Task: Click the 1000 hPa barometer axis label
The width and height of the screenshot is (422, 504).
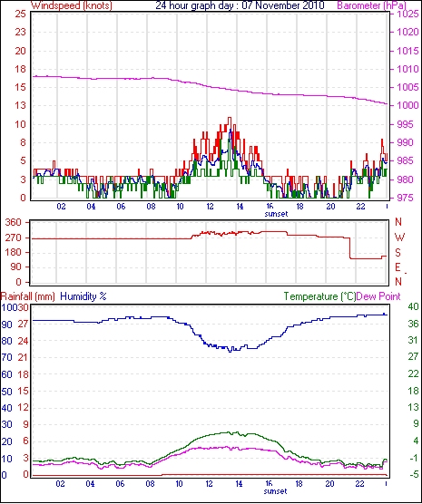Action: 407,105
